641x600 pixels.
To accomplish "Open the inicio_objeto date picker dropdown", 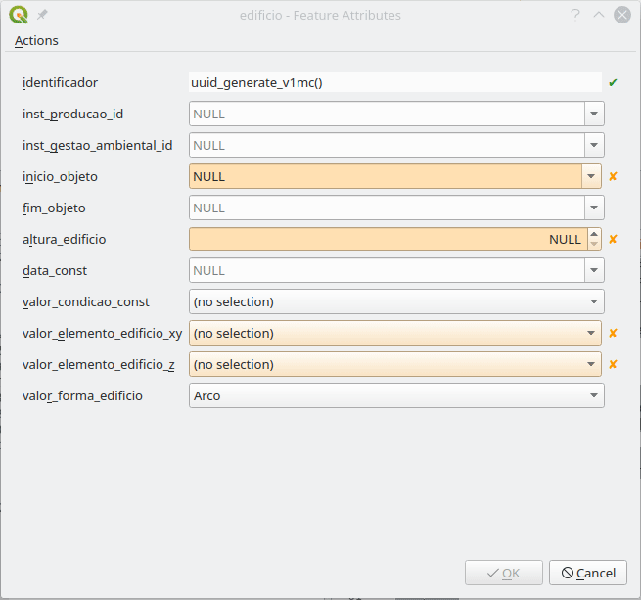I will [x=592, y=177].
